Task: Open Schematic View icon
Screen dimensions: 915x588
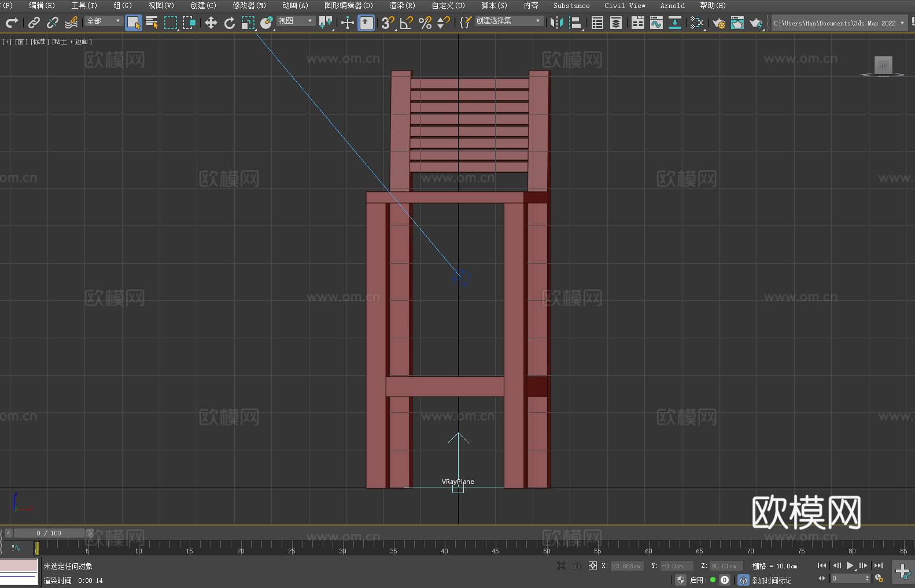Action: point(697,23)
